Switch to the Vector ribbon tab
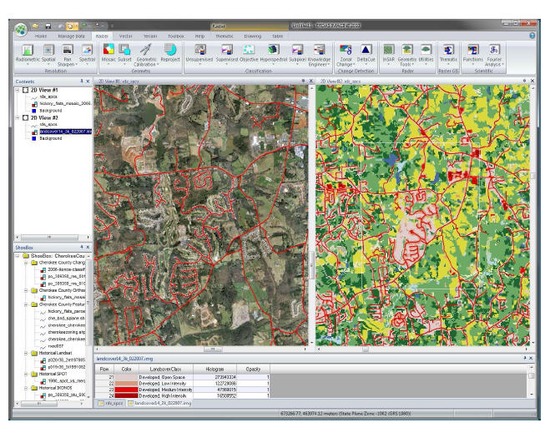Viewport: 550px width, 440px height. point(125,36)
